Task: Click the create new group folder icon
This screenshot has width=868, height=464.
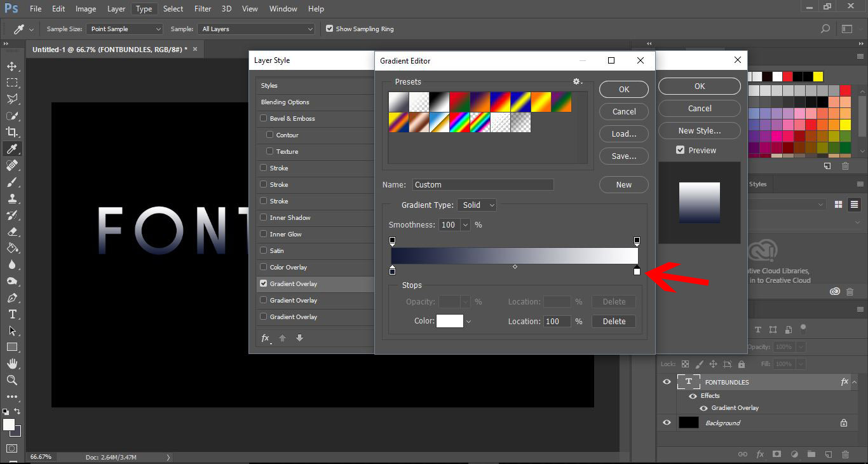Action: [x=811, y=454]
